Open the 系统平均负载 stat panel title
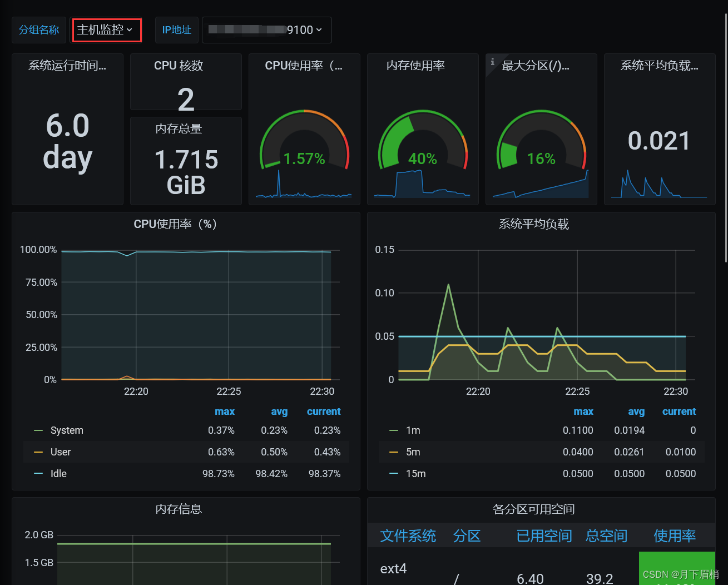 pos(660,66)
